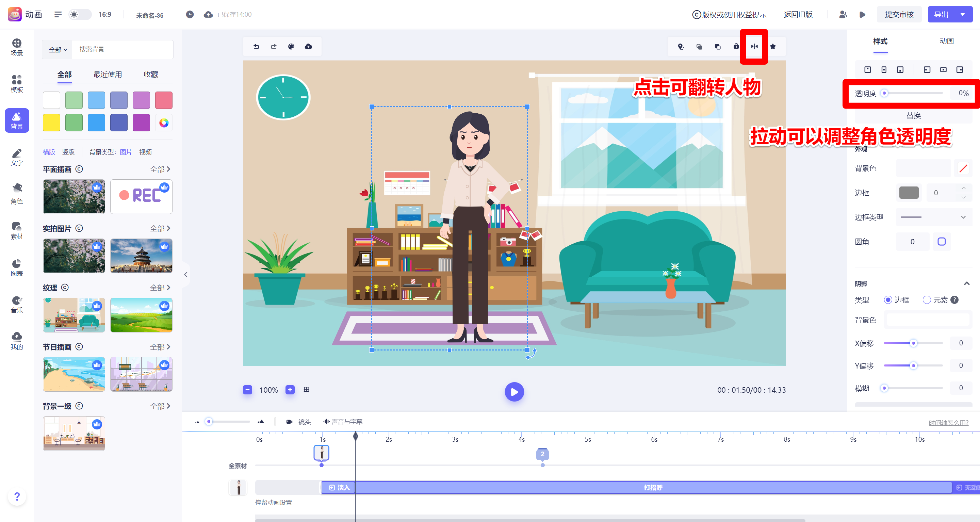Viewport: 980px width, 522px height.
Task: Select 竖版 orientation filter
Action: point(68,152)
